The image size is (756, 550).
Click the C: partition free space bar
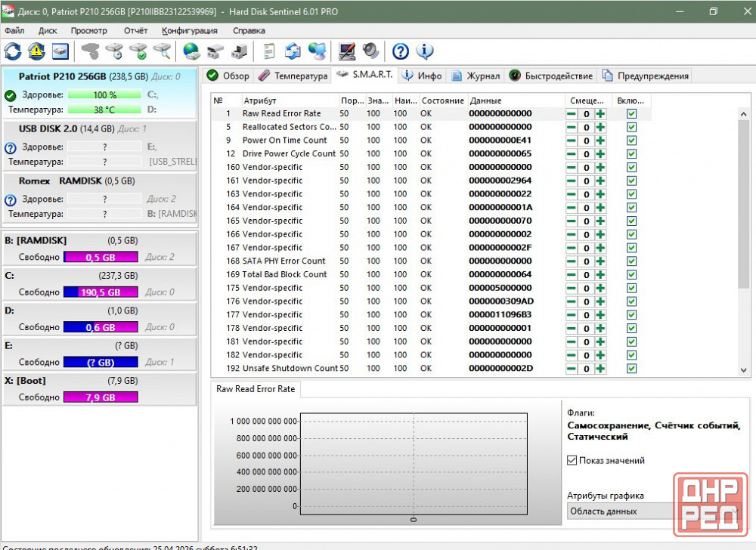coord(101,292)
